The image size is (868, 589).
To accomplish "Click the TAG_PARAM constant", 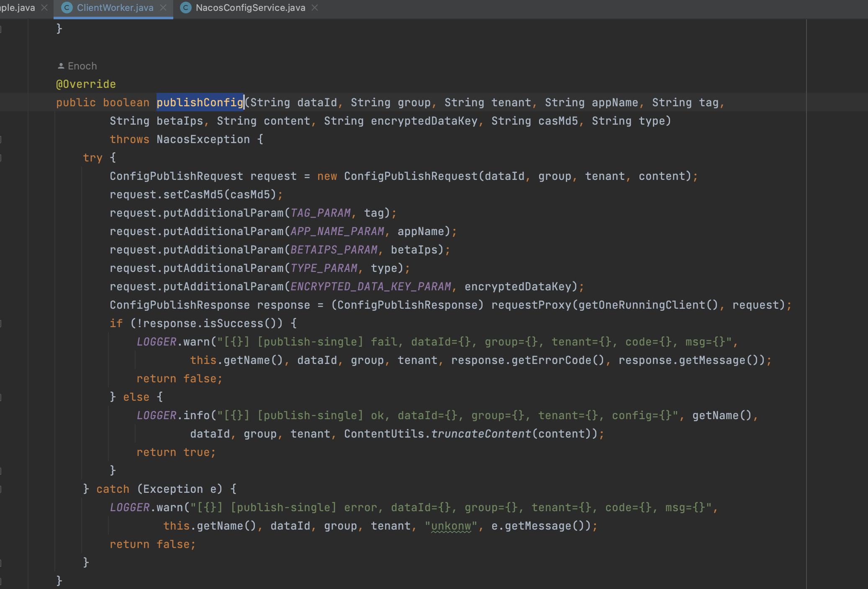I will coord(321,213).
